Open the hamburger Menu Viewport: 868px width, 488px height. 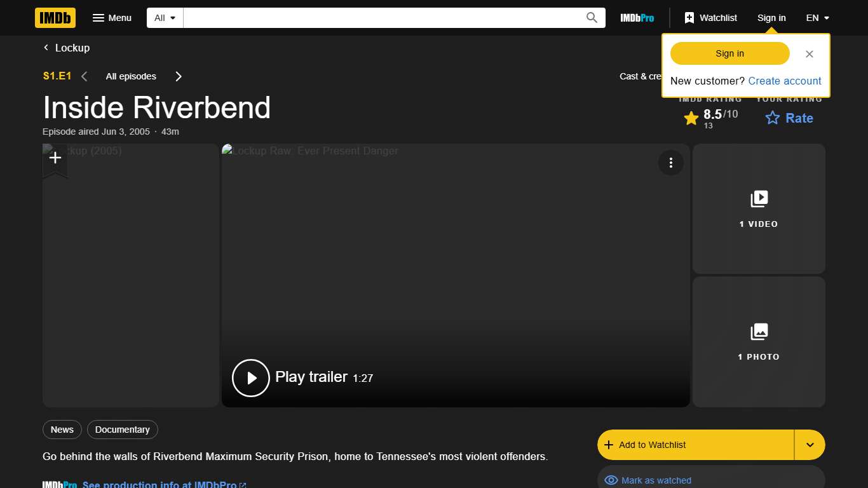coord(112,18)
